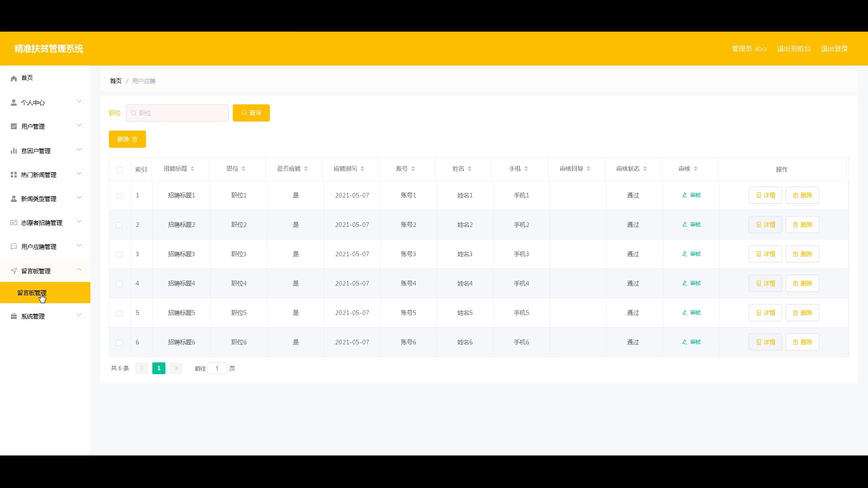Click the grid icon beside 热门新闻管理
Image resolution: width=868 pixels, height=488 pixels.
tap(14, 175)
